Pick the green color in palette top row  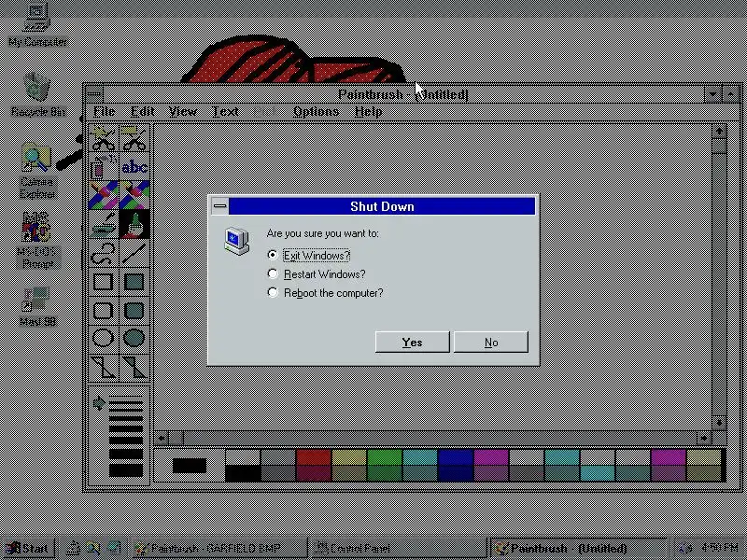tap(385, 457)
